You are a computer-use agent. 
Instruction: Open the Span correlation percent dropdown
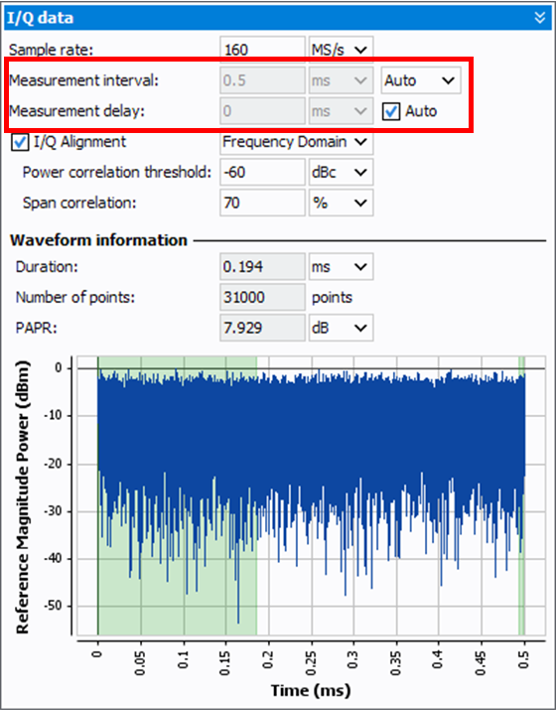click(x=341, y=203)
